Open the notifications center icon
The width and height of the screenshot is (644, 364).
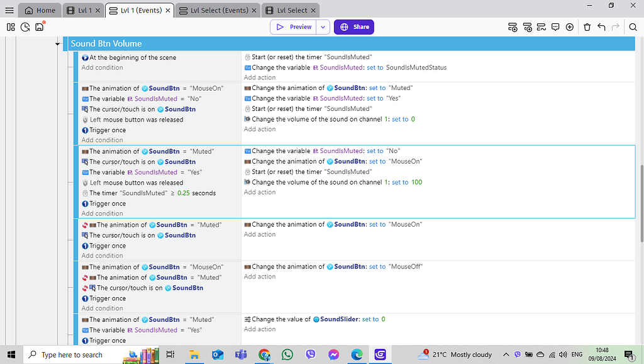tap(629, 355)
